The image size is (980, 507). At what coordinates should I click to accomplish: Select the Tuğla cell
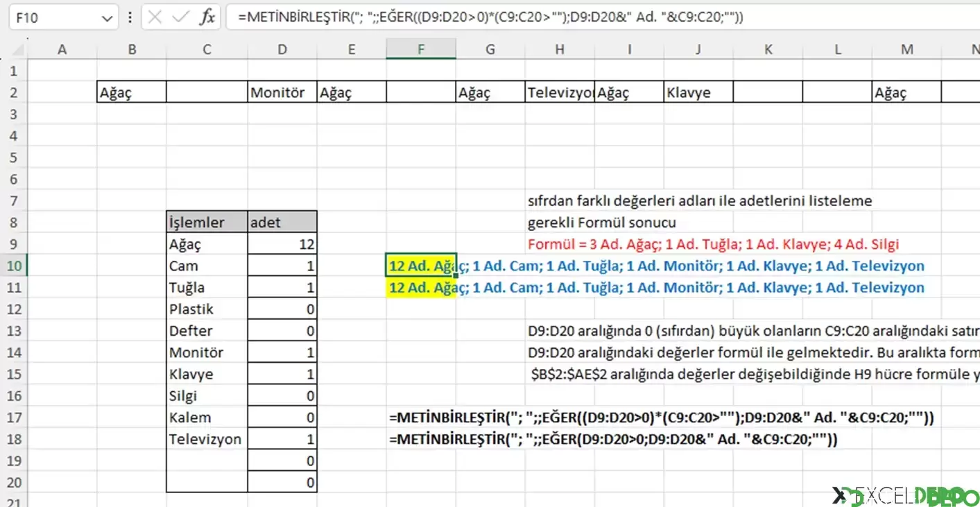207,287
